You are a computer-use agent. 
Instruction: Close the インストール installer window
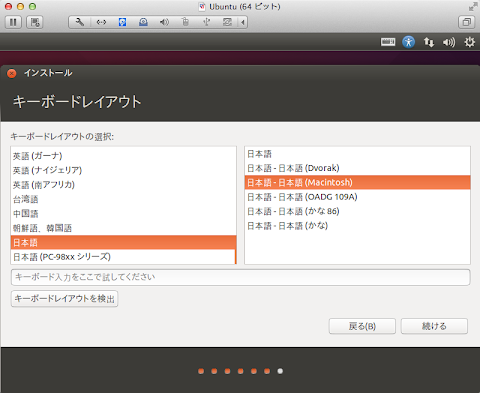pyautogui.click(x=12, y=73)
